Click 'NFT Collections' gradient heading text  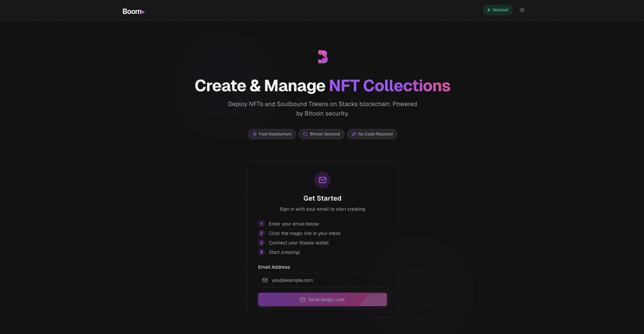tap(389, 86)
